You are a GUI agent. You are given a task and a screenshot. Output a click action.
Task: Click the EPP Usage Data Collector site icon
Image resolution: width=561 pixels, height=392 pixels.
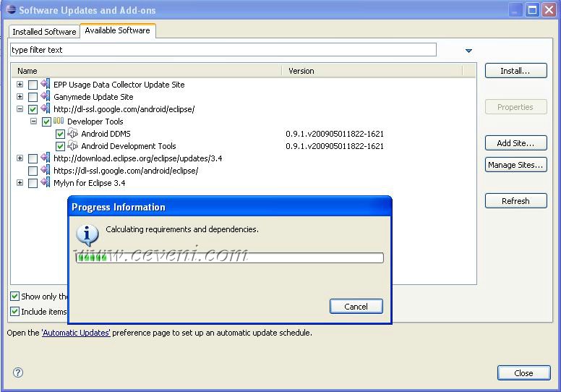pos(45,84)
